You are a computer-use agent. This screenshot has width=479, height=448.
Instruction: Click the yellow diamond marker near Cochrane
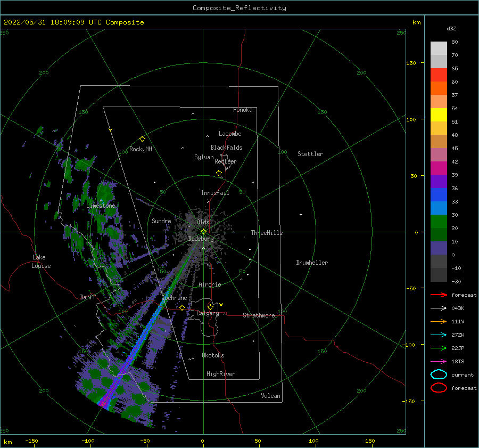pos(182,307)
